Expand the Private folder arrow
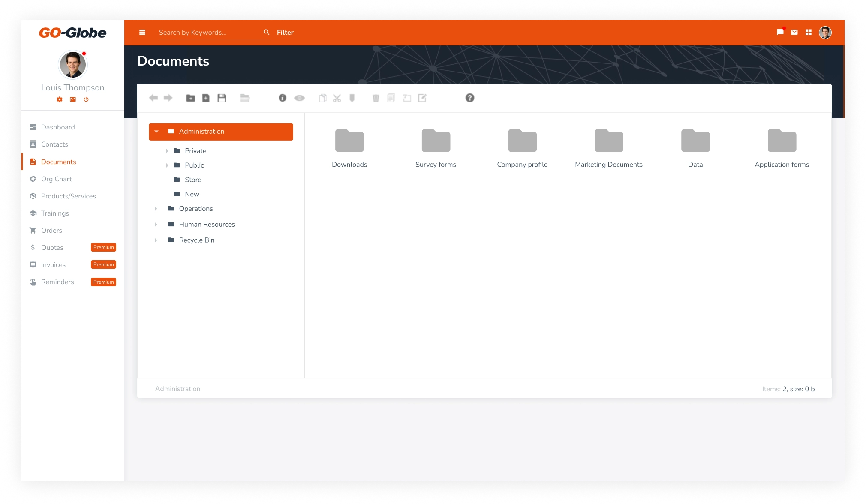Viewport: 866px width, 504px height. pos(167,151)
